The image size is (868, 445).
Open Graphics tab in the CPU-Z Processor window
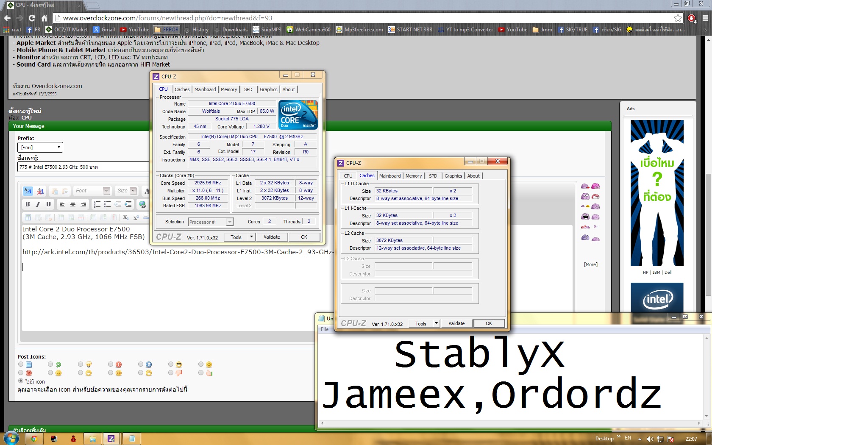[269, 89]
